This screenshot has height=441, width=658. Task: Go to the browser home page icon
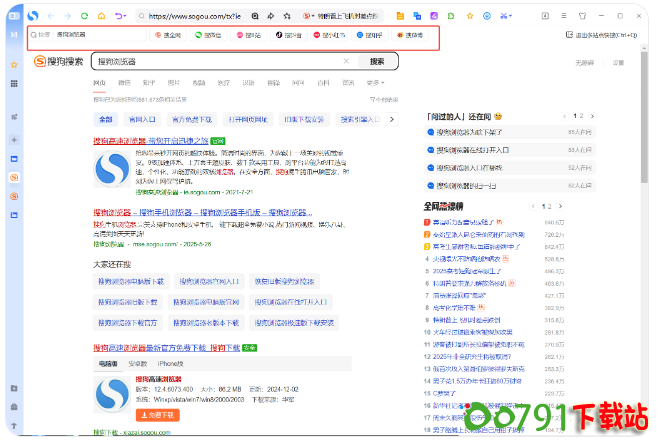click(x=100, y=17)
